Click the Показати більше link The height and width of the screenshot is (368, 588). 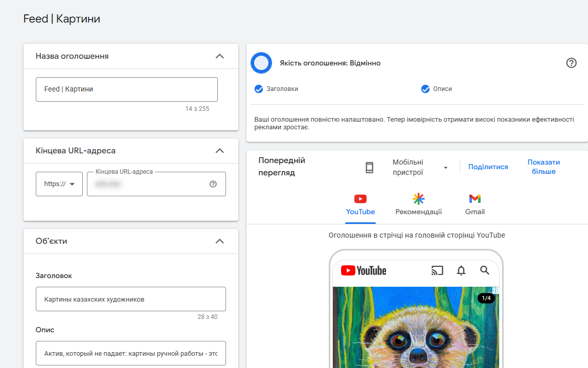[544, 167]
